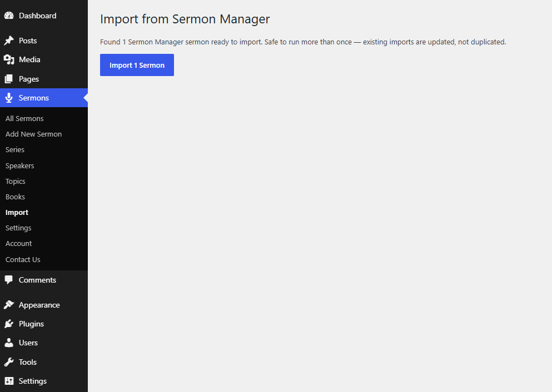Viewport: 552px width, 392px height.
Task: Click the Tools wrench icon
Action: [9, 362]
